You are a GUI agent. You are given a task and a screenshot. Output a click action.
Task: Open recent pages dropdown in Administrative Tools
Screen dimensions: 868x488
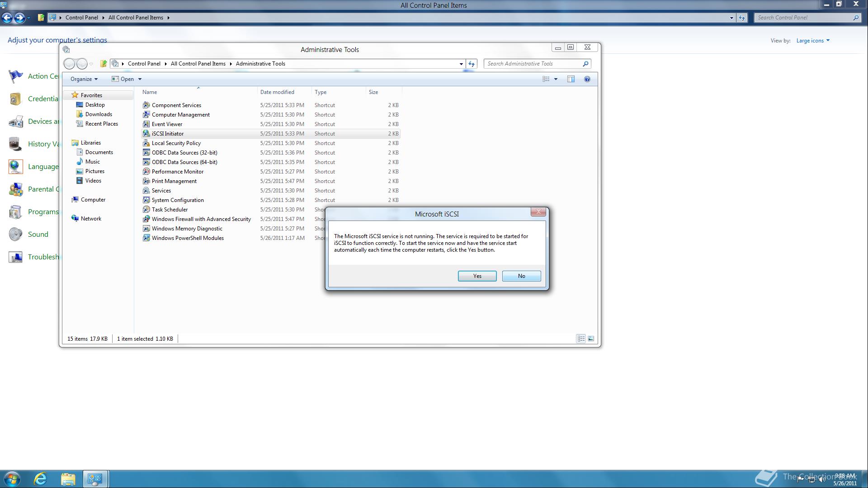tap(91, 64)
